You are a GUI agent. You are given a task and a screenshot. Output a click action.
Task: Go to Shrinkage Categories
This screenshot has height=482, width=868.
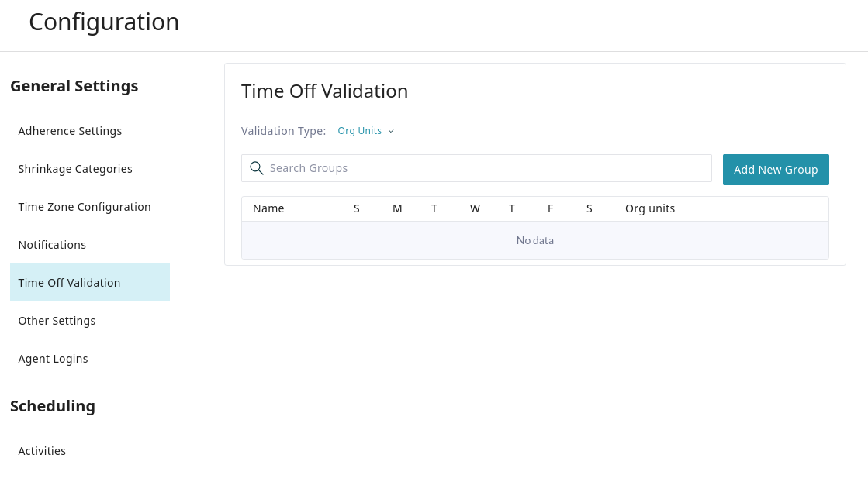click(75, 169)
